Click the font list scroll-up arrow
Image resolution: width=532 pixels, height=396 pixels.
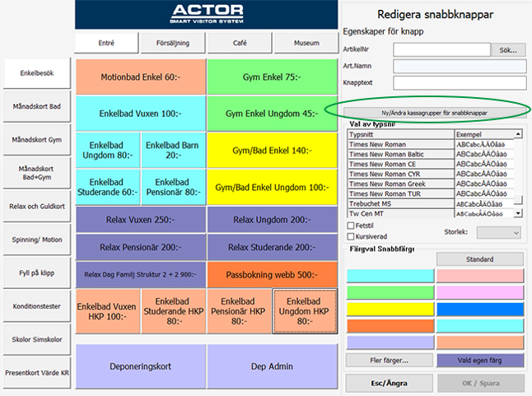pos(518,134)
